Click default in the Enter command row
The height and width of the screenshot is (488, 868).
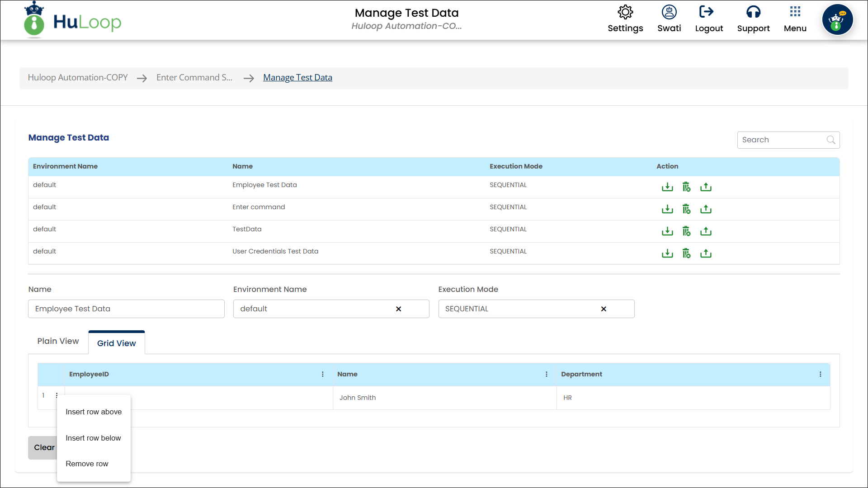click(x=44, y=207)
